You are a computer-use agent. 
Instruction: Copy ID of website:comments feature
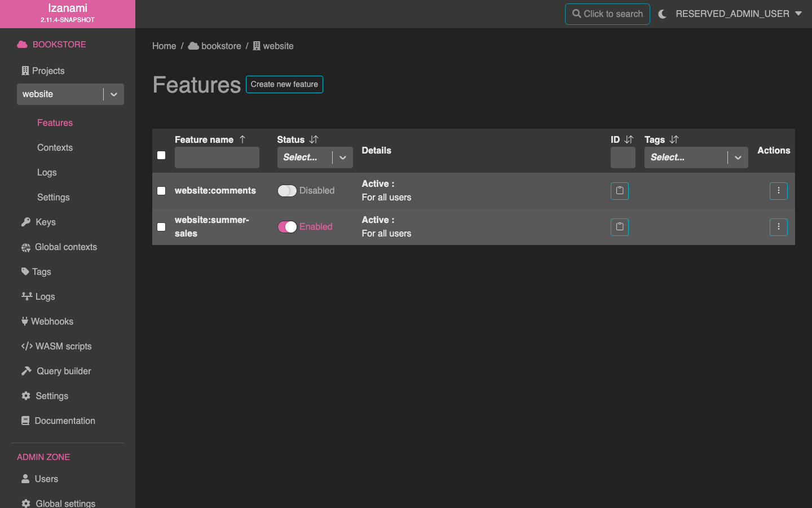click(619, 191)
